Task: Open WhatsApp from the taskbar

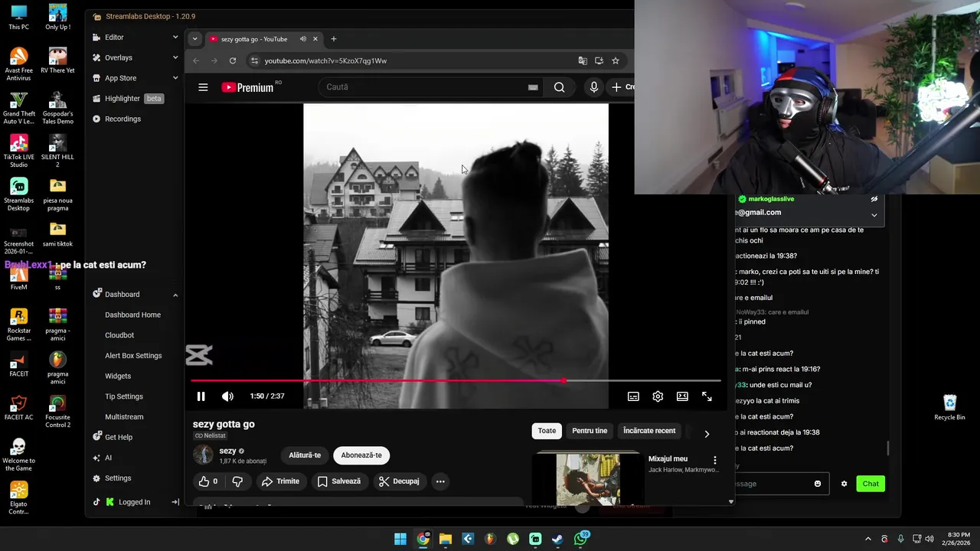Action: 581,539
